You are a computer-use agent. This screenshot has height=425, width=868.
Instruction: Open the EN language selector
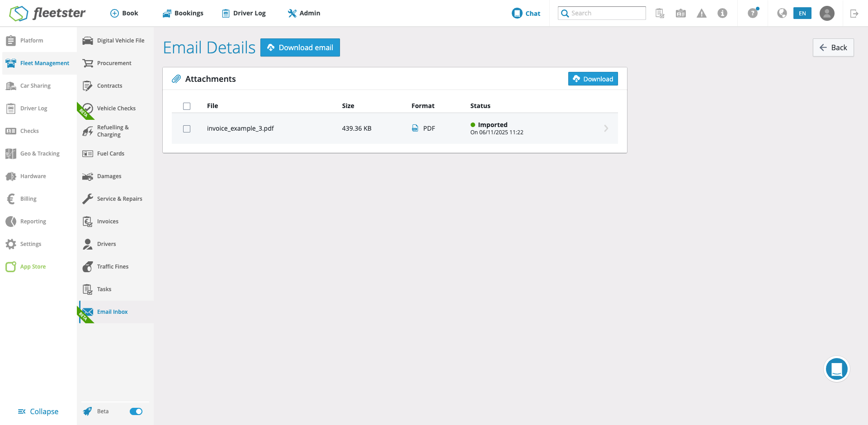tap(802, 13)
